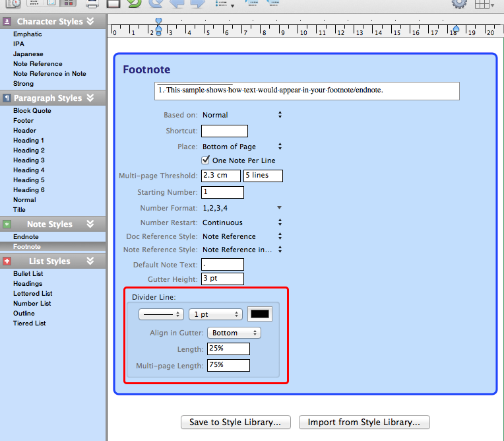Click the Paragraph Styles pilcrow icon
504x441 pixels.
(7, 98)
